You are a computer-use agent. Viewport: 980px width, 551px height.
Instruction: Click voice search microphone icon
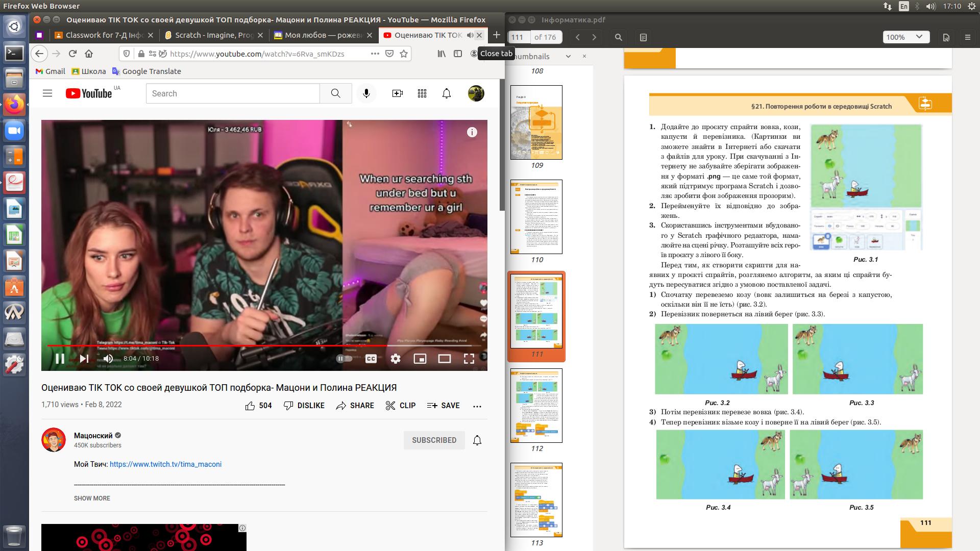pos(366,93)
